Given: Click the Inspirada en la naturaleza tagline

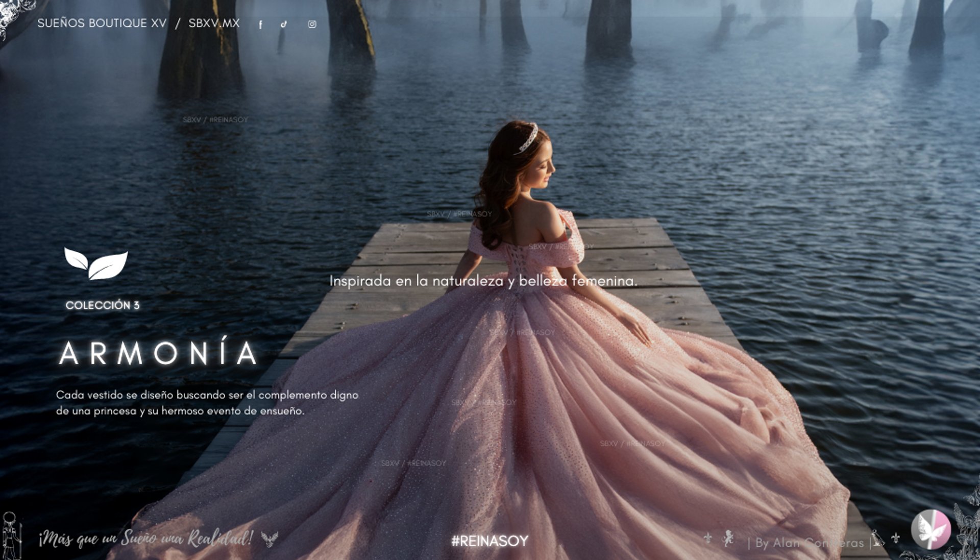Looking at the screenshot, I should pyautogui.click(x=483, y=281).
